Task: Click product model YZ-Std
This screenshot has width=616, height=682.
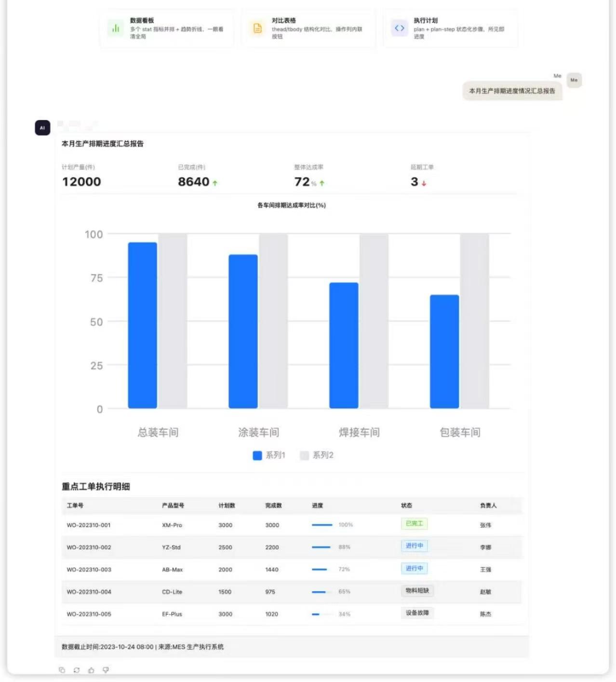Action: click(x=171, y=547)
